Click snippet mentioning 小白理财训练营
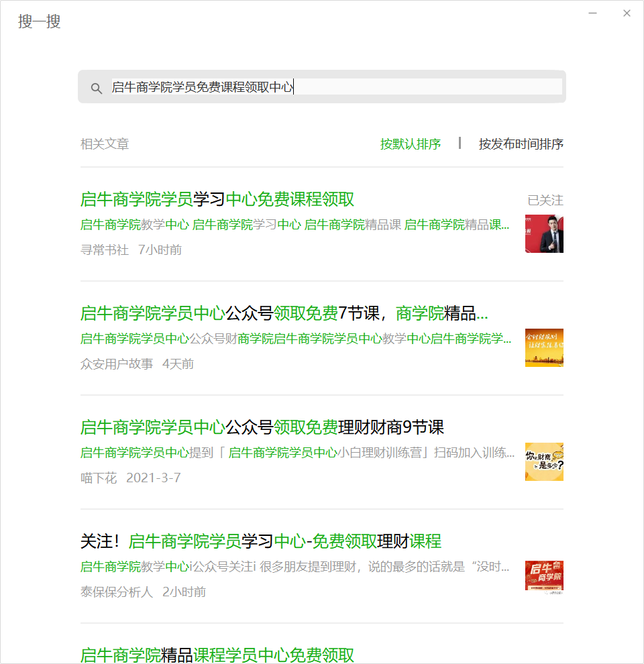 pyautogui.click(x=297, y=453)
